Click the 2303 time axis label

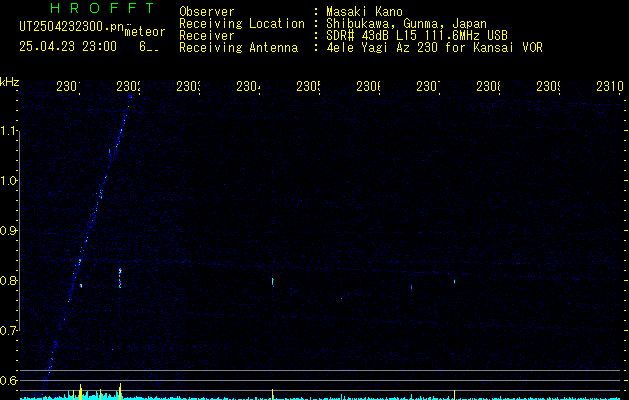188,86
